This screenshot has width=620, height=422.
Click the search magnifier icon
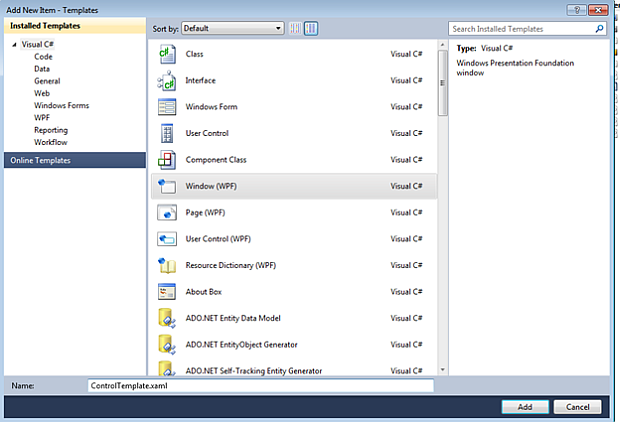point(599,28)
